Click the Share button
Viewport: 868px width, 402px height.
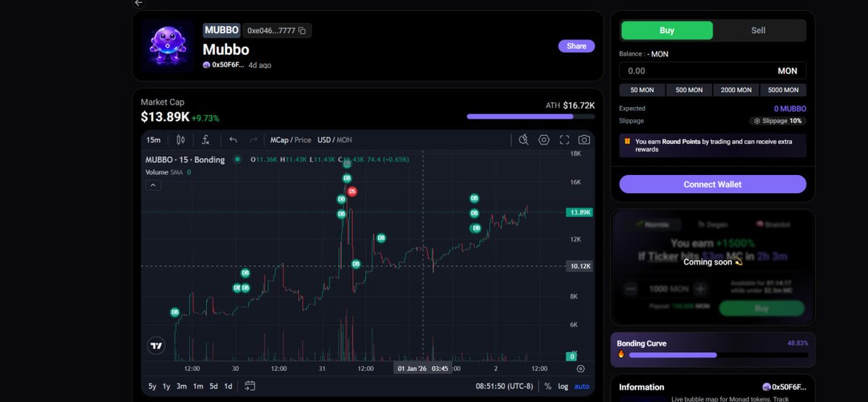coord(576,46)
